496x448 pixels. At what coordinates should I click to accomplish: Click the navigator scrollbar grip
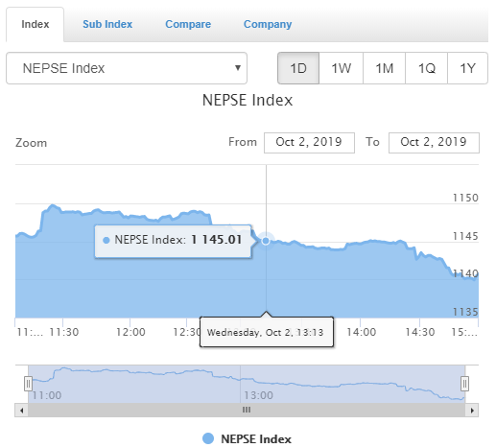pos(247,410)
